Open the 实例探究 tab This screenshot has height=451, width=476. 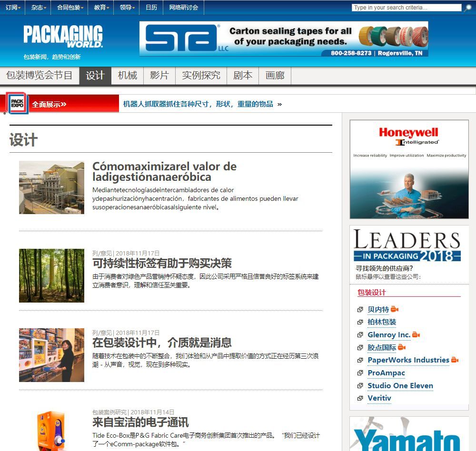coord(201,75)
